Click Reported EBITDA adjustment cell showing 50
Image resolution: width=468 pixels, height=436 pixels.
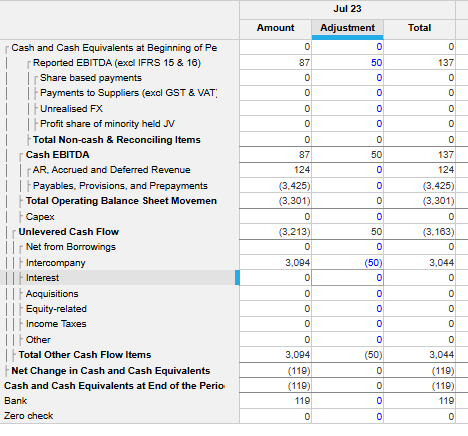click(x=347, y=63)
